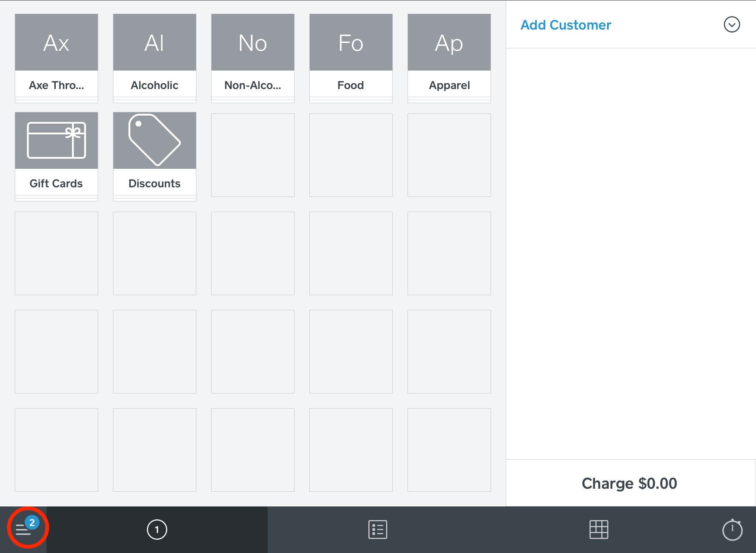This screenshot has height=553, width=756.
Task: Open the Gift Cards tile
Action: pos(56,156)
